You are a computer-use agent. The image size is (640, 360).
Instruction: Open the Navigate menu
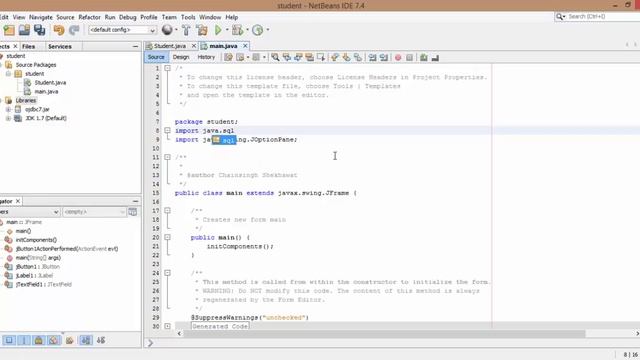point(41,17)
